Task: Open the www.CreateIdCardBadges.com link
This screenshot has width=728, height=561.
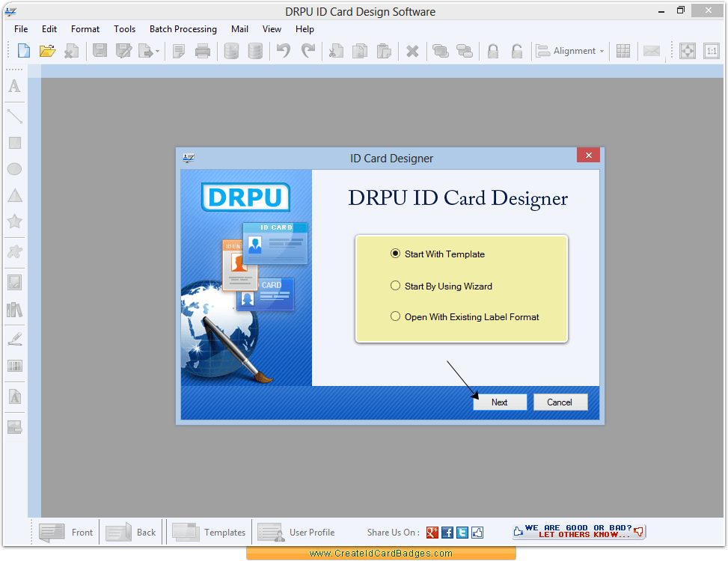Action: click(x=381, y=553)
